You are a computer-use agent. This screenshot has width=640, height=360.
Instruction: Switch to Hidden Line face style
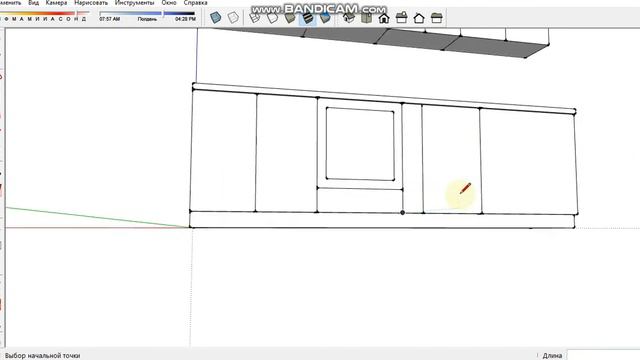click(x=272, y=18)
